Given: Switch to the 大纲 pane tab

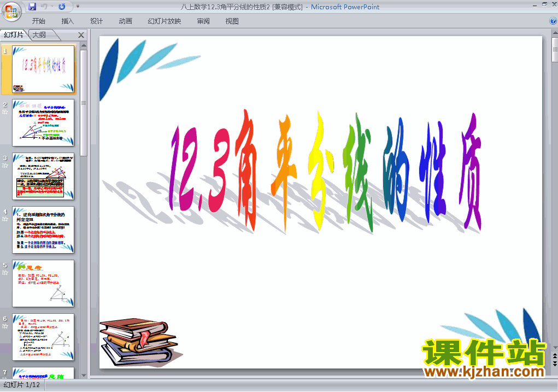Looking at the screenshot, I should (x=39, y=35).
